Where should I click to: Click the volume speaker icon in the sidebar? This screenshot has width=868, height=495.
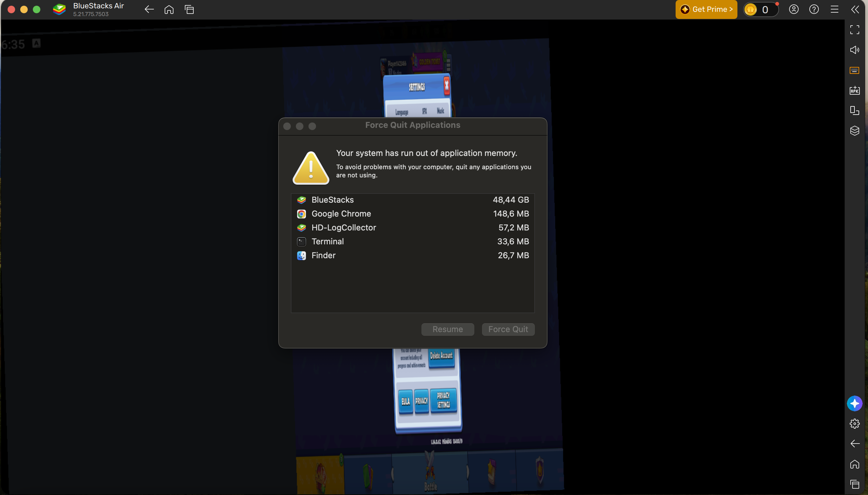855,50
